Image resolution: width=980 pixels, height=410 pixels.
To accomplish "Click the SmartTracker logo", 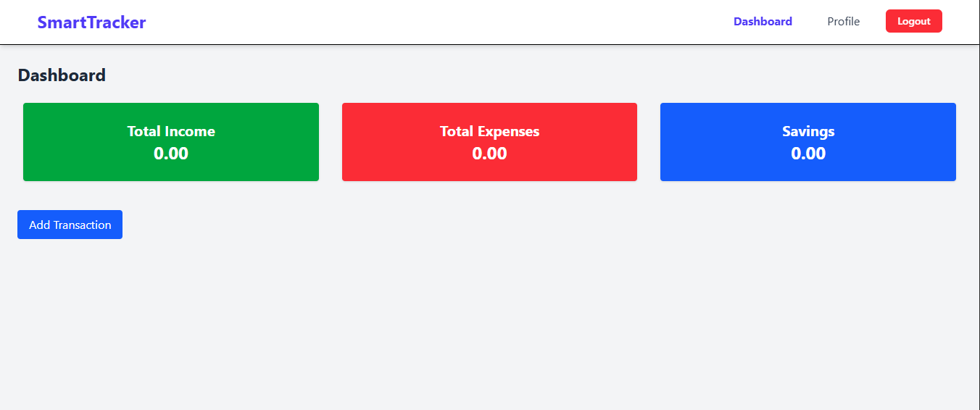I will pyautogui.click(x=91, y=22).
